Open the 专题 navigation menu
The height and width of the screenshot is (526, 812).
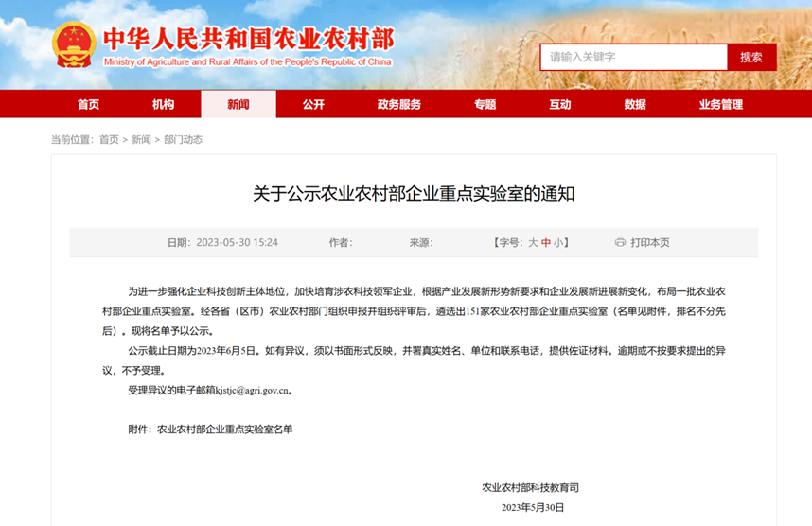tap(485, 105)
